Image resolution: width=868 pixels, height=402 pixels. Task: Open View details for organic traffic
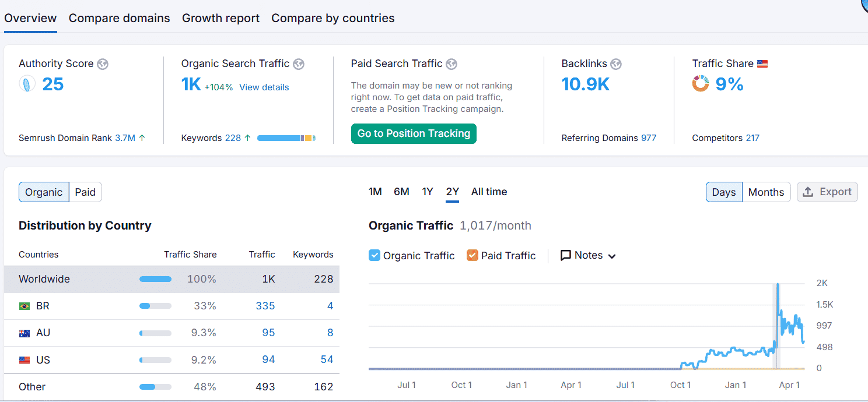tap(264, 87)
